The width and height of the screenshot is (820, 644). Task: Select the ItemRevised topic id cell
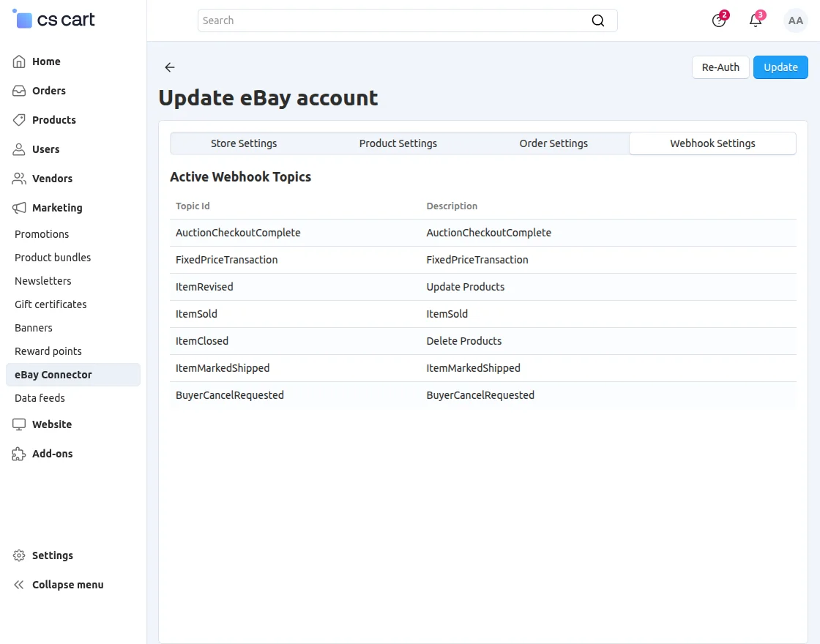204,287
